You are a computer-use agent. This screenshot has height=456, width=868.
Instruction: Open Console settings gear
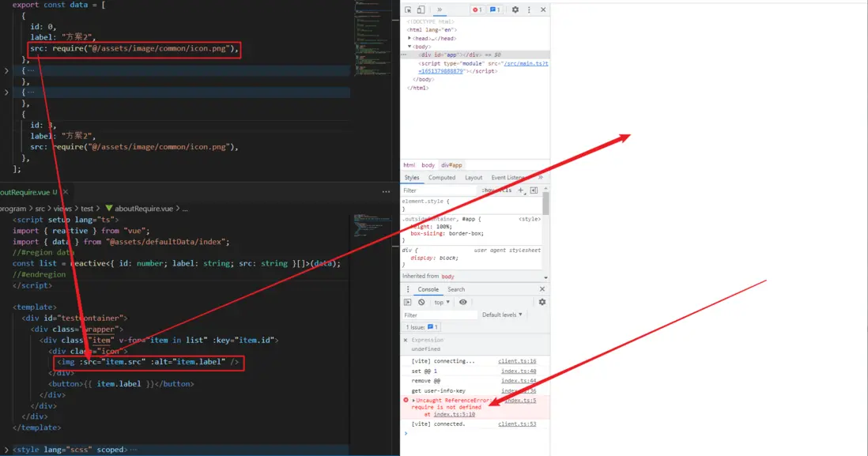[542, 302]
